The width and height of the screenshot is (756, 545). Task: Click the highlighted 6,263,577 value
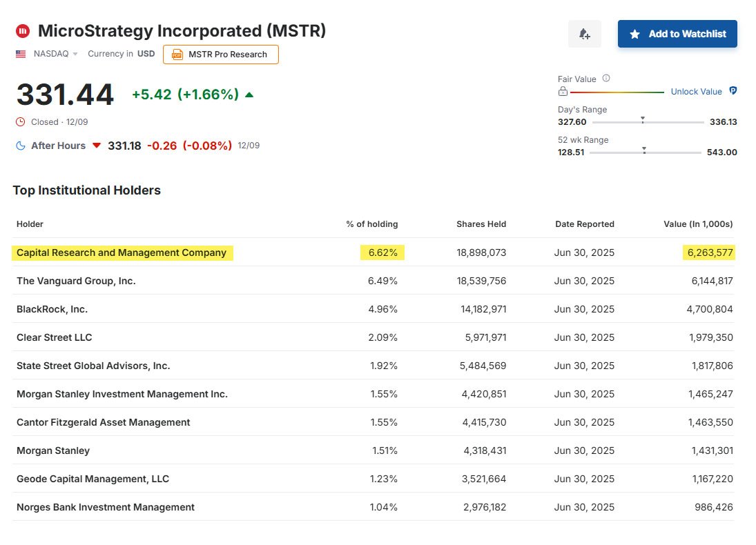click(x=710, y=252)
